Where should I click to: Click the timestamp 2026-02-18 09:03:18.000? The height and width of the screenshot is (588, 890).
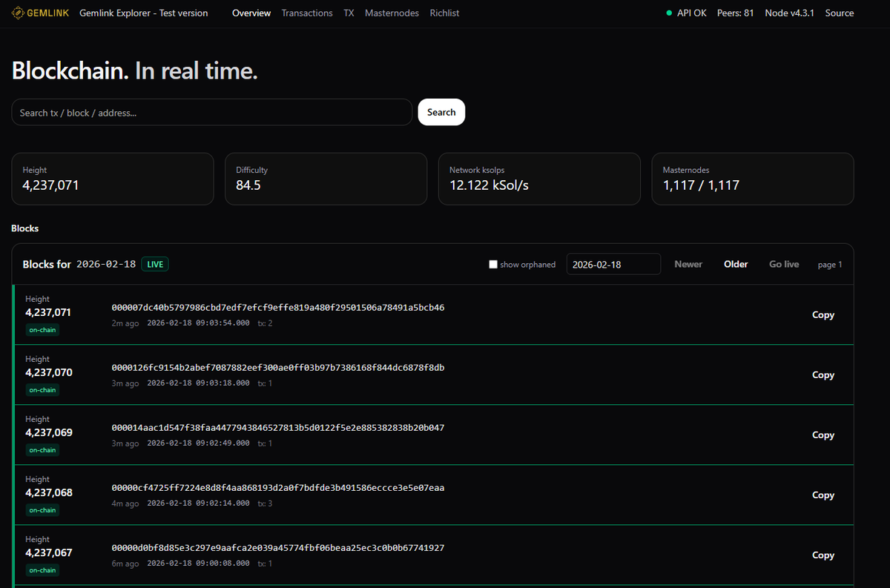(199, 383)
